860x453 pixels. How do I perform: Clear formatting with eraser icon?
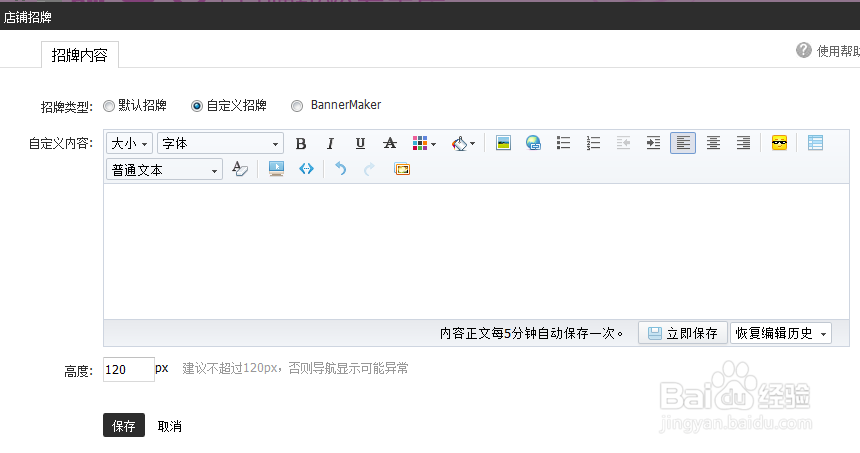click(240, 169)
